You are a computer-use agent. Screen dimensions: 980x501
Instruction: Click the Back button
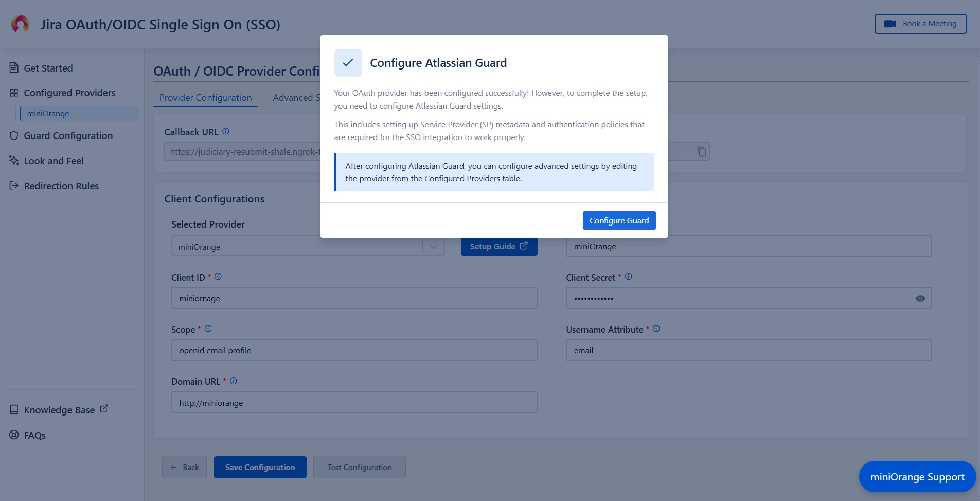(184, 467)
